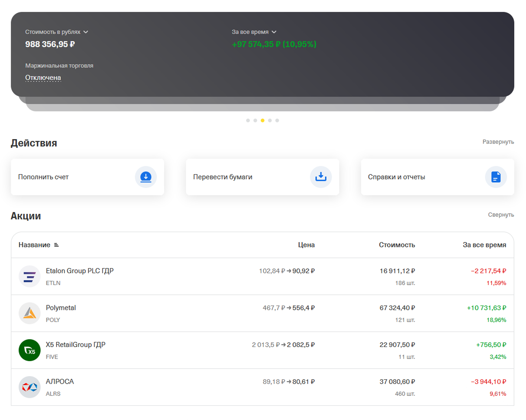Click the Отключена margin trading link
The height and width of the screenshot is (420, 526).
43,78
